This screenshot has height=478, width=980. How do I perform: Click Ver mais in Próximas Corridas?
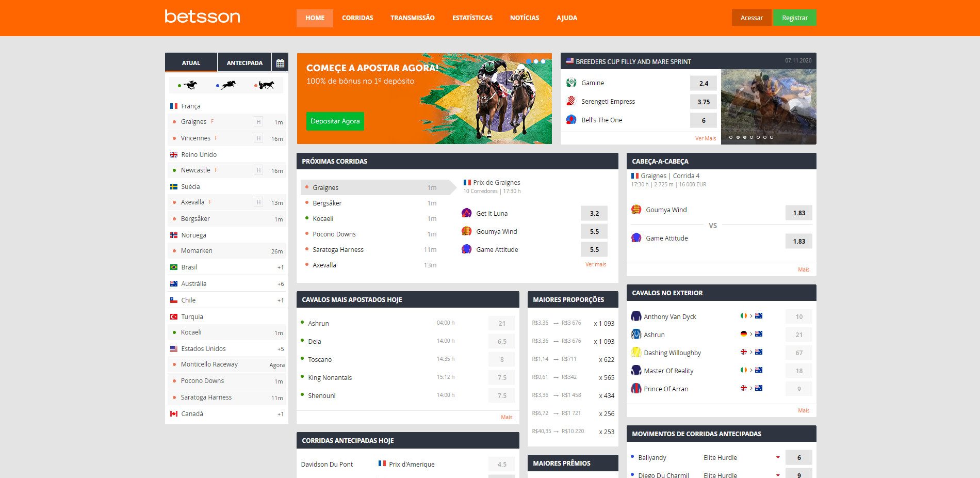[596, 264]
